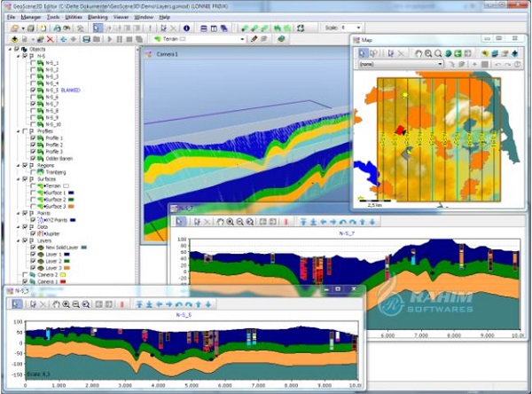
Task: Open the Terrain dropdown in the toolbar
Action: tap(240, 39)
